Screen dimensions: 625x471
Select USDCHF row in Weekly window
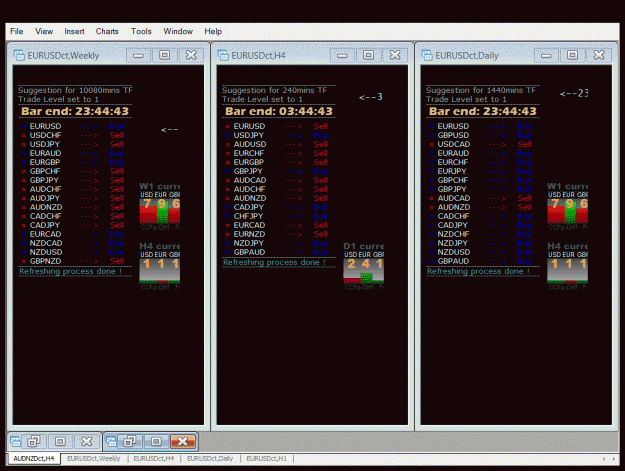click(72, 135)
